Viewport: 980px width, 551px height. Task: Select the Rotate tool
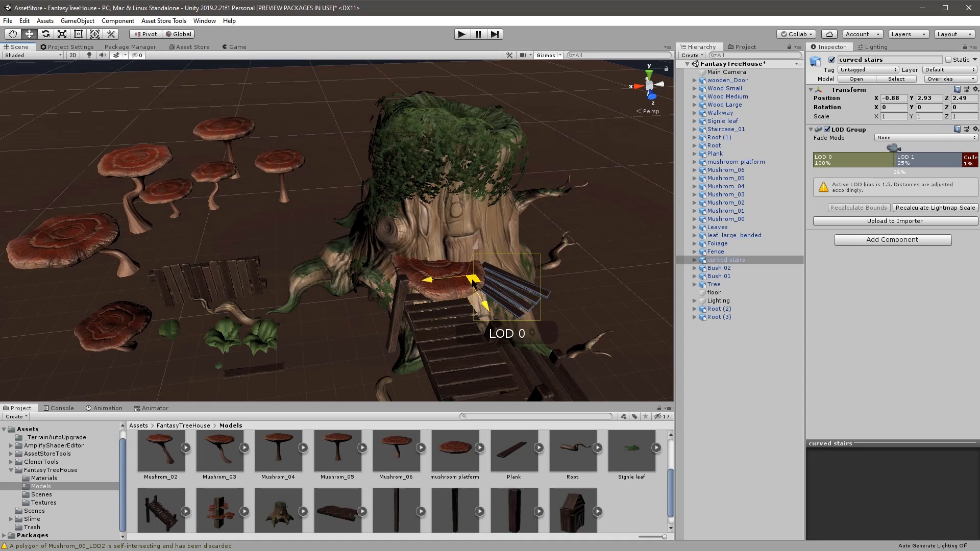coord(45,34)
